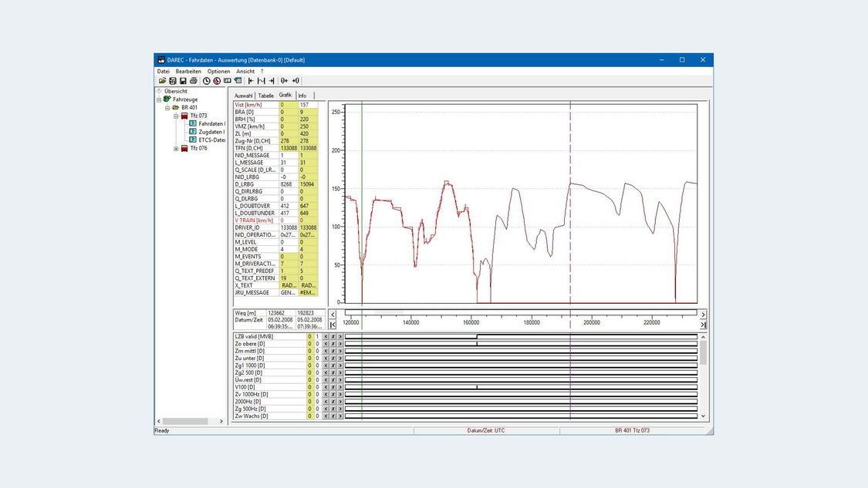This screenshot has height=488, width=868.
Task: Click the 'Zw Wachs [D]' signal label
Action: pos(252,416)
